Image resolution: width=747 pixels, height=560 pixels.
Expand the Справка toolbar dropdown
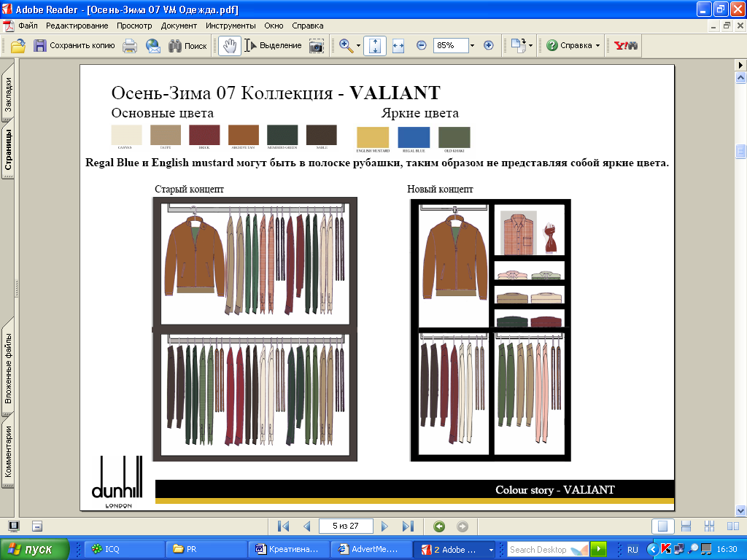point(598,46)
